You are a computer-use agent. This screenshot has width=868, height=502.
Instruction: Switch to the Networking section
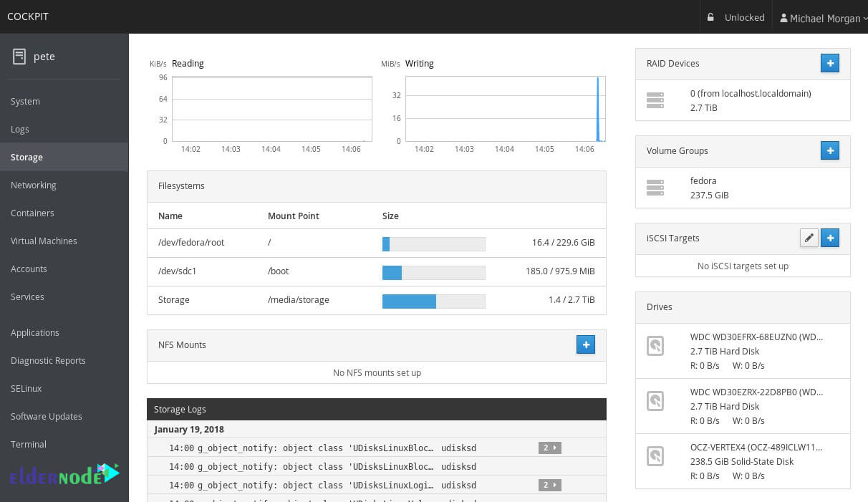click(x=33, y=185)
